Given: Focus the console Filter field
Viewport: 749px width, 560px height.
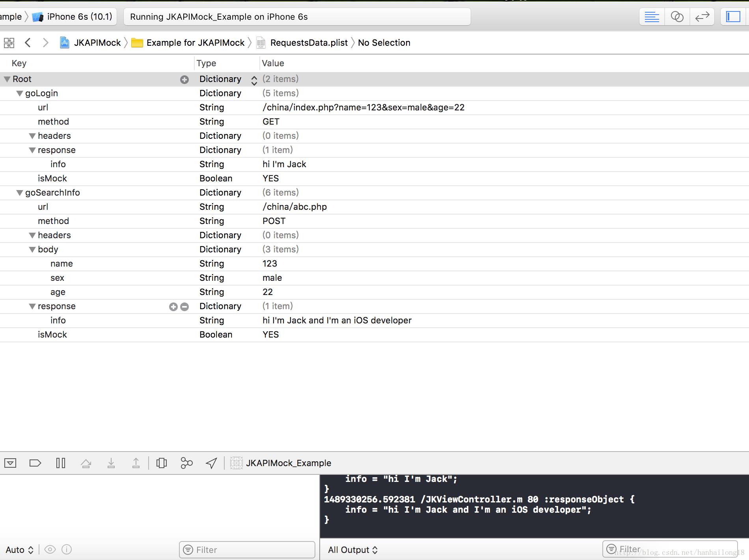Looking at the screenshot, I should pos(670,549).
